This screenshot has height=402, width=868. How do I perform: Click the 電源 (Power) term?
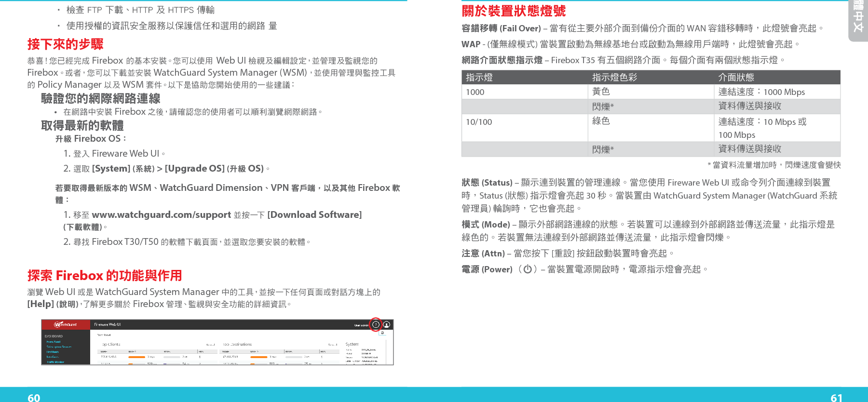(487, 269)
